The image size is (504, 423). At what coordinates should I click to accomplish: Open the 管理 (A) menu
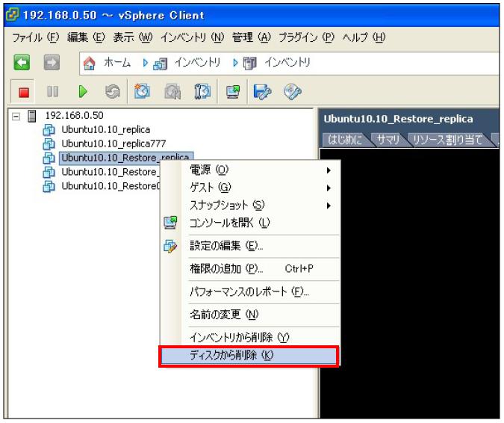pyautogui.click(x=252, y=37)
